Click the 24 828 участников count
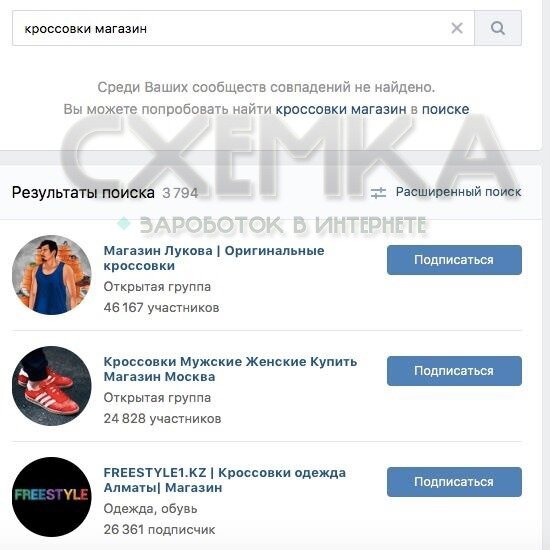Screen dimensions: 550x550 [162, 418]
